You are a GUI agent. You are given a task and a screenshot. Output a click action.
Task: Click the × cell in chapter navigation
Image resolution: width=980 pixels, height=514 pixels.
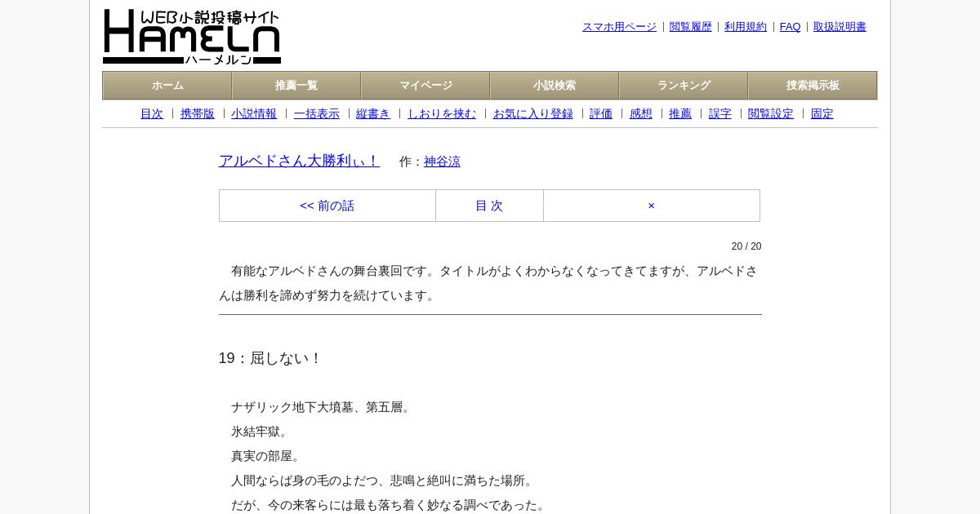652,206
